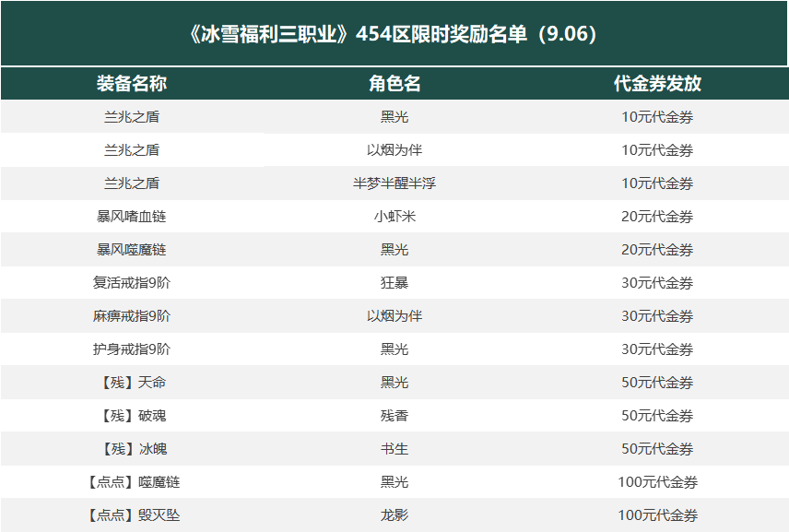Select 以烟为伴 in the 麻痹戒指9阶 row
The image size is (789, 532).
[x=394, y=316]
